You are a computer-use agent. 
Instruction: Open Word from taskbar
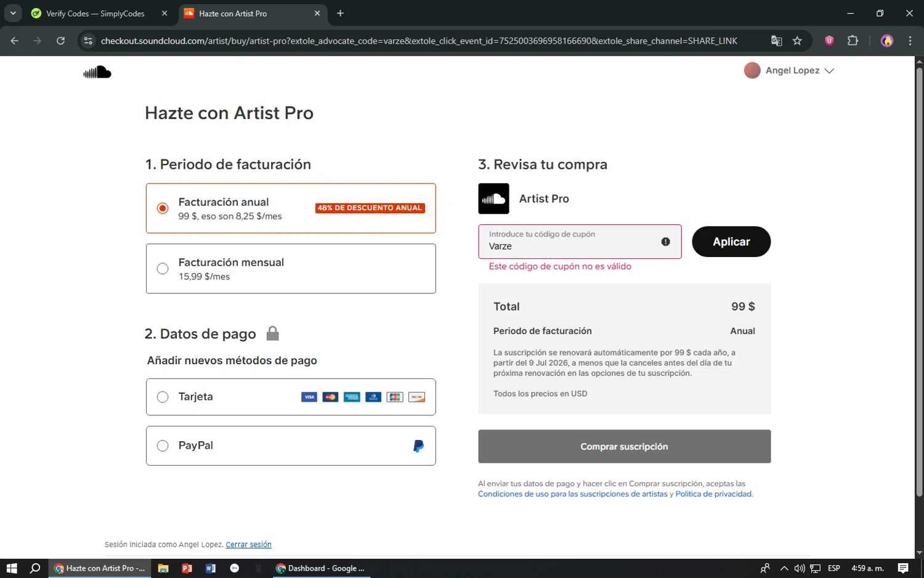211,568
